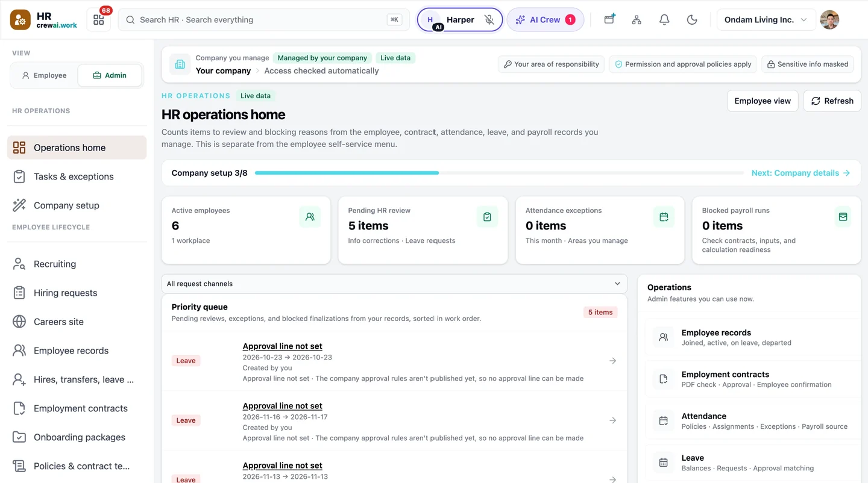Click the Blocked payroll runs icon

click(x=843, y=217)
